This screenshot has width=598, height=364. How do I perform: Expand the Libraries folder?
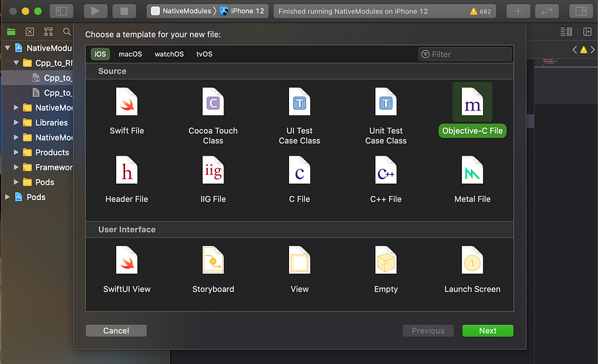pyautogui.click(x=16, y=122)
